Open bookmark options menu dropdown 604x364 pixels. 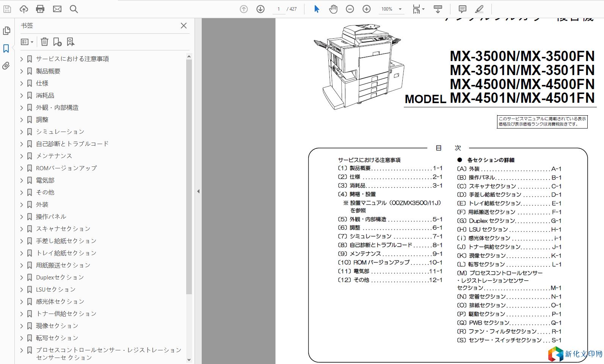(27, 42)
